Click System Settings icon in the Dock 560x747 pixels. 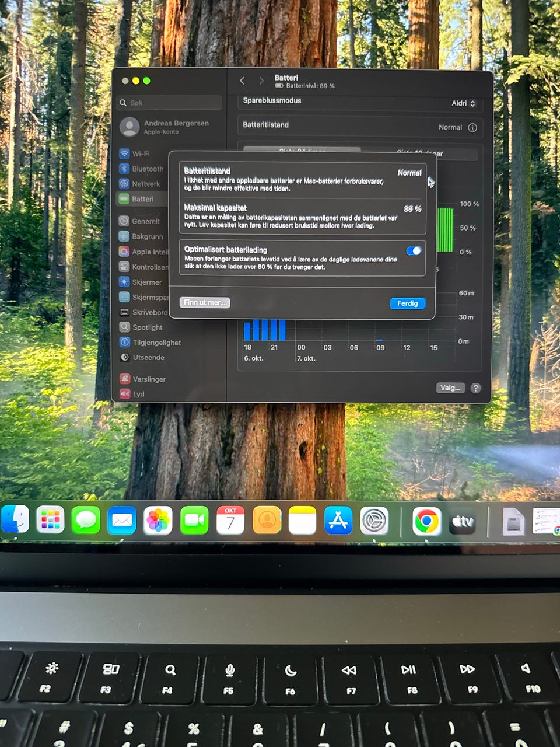(x=374, y=520)
